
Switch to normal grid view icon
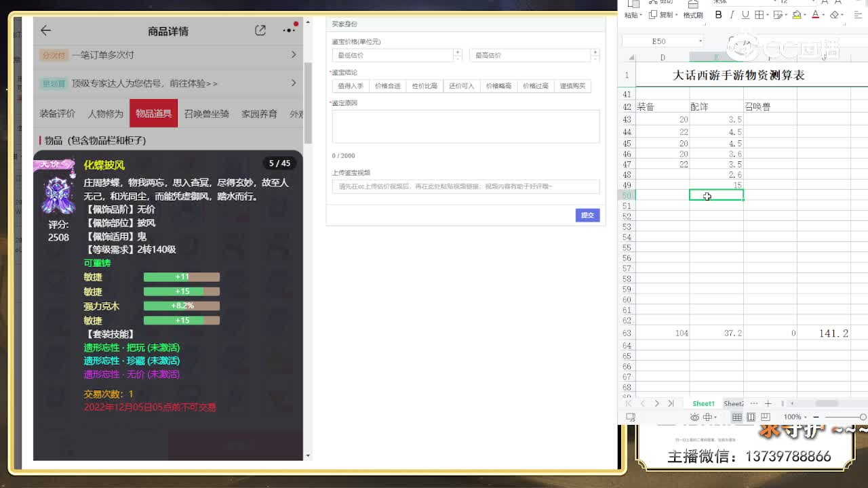click(737, 418)
